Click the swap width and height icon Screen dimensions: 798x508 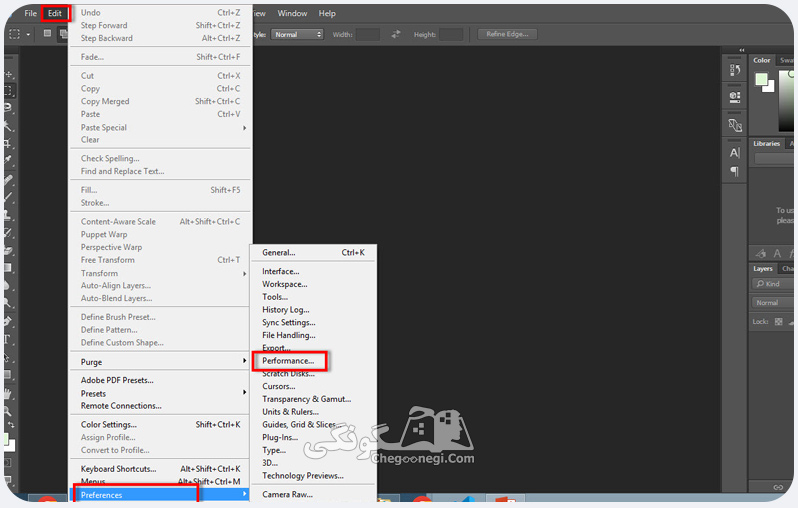tap(396, 34)
